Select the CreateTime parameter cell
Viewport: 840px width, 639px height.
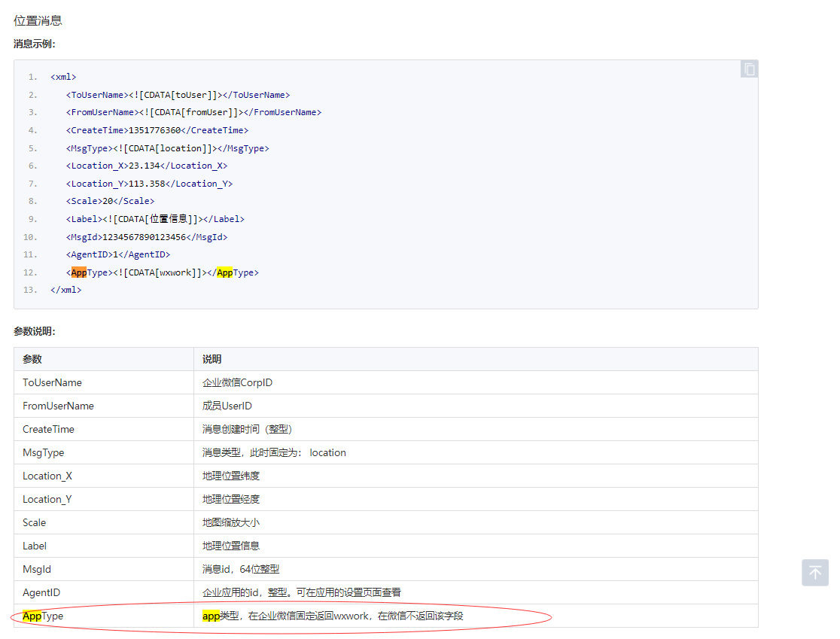104,429
